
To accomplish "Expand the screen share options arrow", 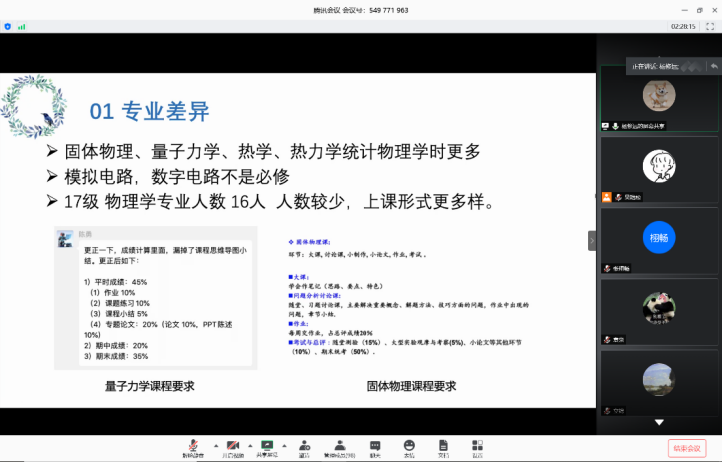I will (x=282, y=443).
